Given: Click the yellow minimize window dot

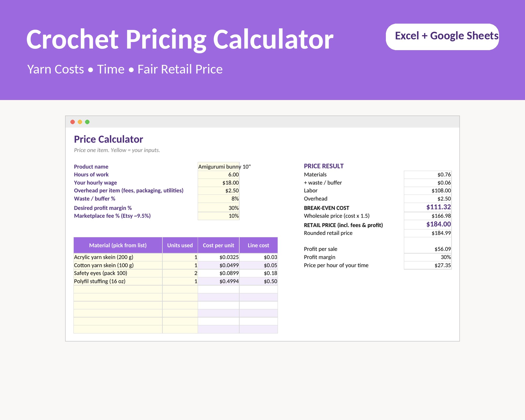Looking at the screenshot, I should (80, 122).
